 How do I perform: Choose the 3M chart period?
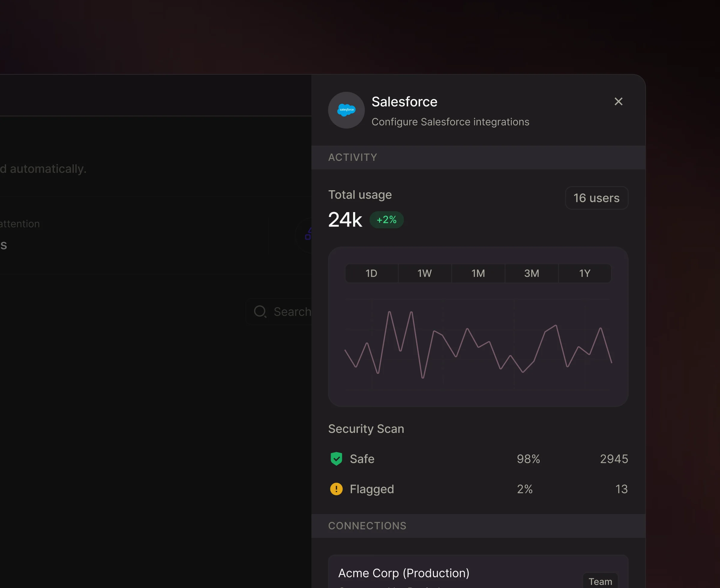click(x=531, y=273)
